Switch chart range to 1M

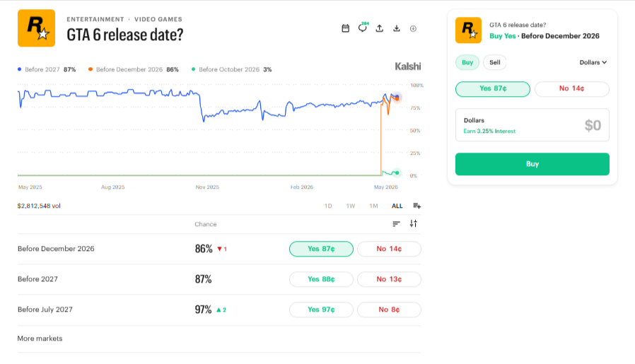[x=373, y=206]
